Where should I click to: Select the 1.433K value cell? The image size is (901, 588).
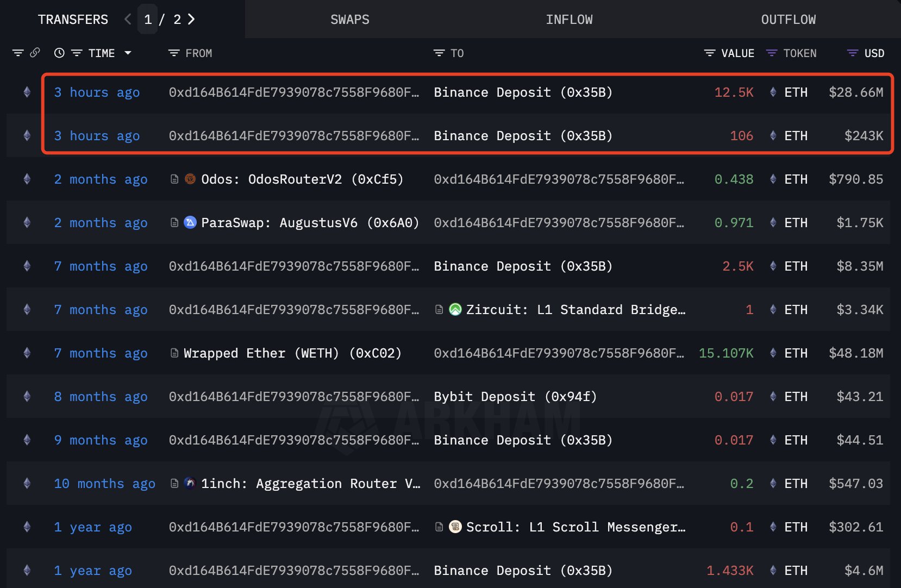pos(730,571)
